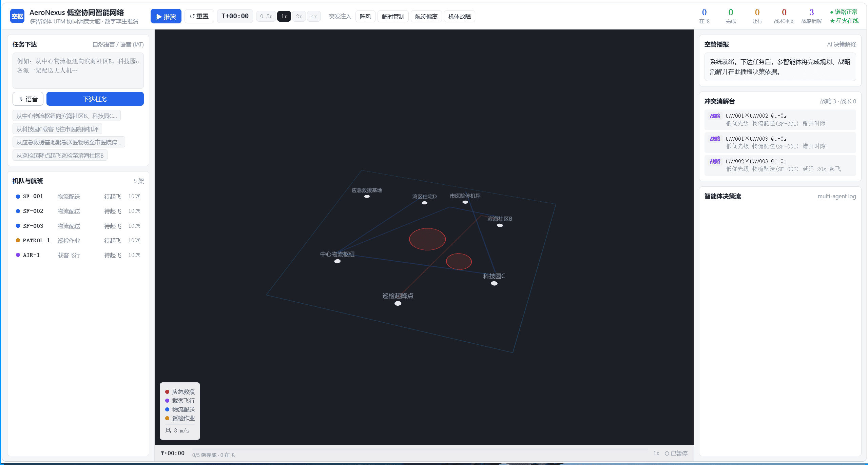Click the 巡检作业 orange legend dot

coord(167,418)
